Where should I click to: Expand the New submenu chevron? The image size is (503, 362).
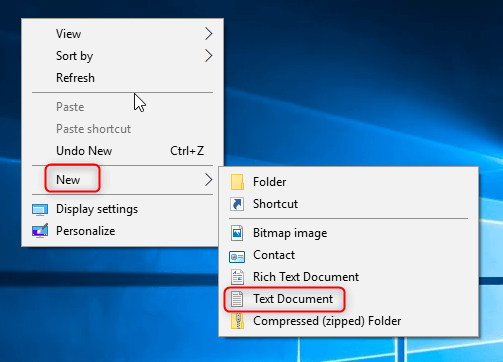tap(208, 180)
